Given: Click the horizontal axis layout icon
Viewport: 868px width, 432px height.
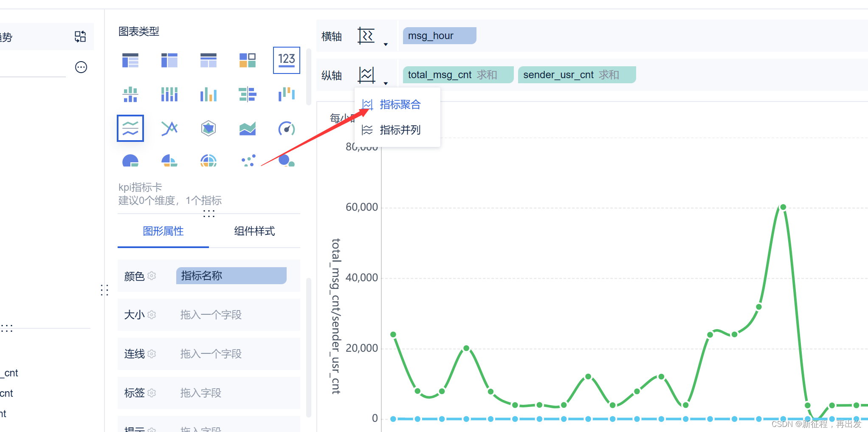Looking at the screenshot, I should tap(366, 36).
